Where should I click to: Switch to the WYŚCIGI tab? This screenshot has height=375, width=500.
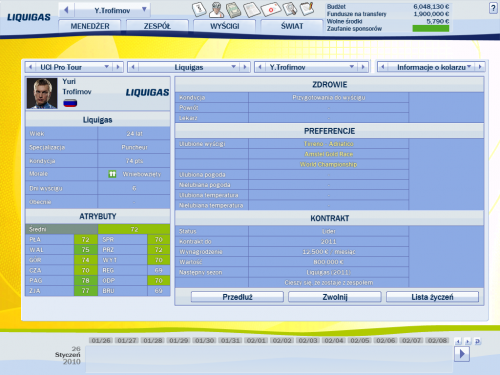[225, 26]
